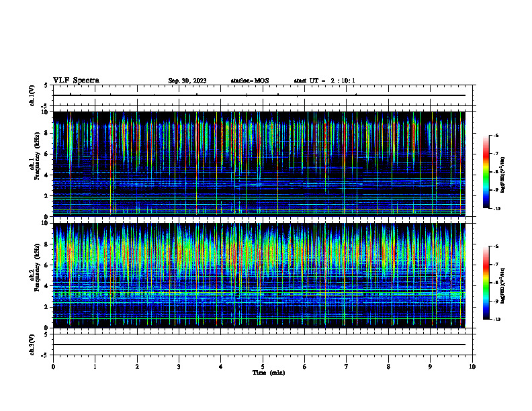Click the ch.2 color bar PSD label
Image resolution: width=532 pixels, height=411 pixels.
pos(503,285)
